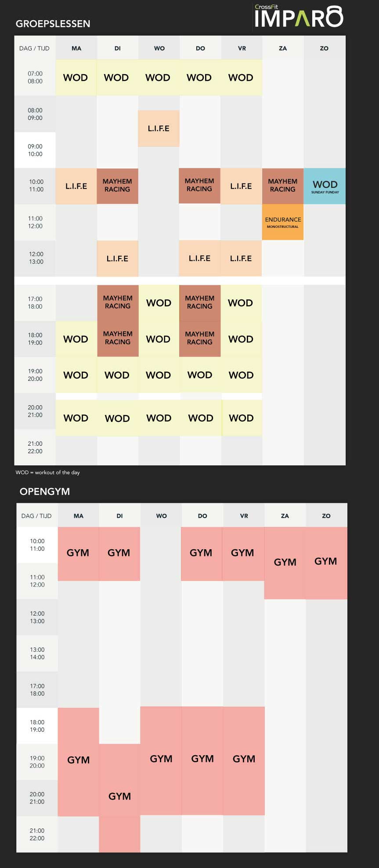Select Wednesday's L.I.F.E class block
Viewport: 379px width, 868px height.
pos(159,128)
